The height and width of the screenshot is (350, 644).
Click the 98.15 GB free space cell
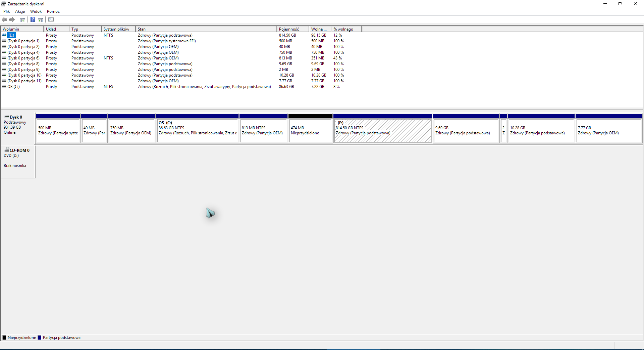coord(319,35)
